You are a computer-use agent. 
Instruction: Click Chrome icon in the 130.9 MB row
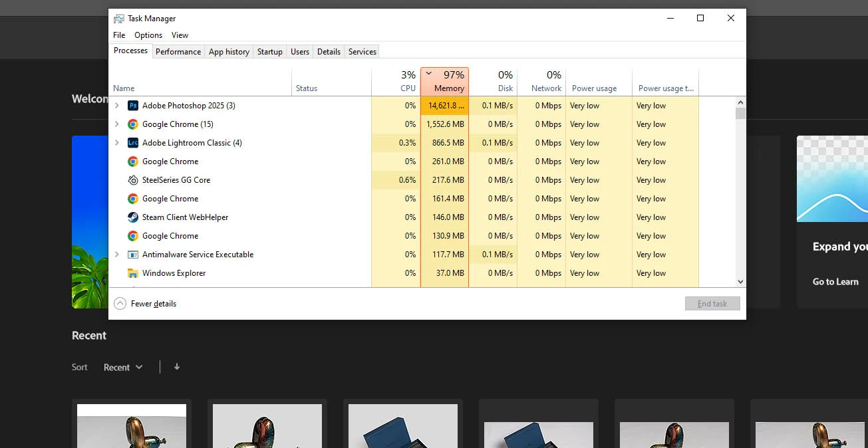[x=133, y=236]
